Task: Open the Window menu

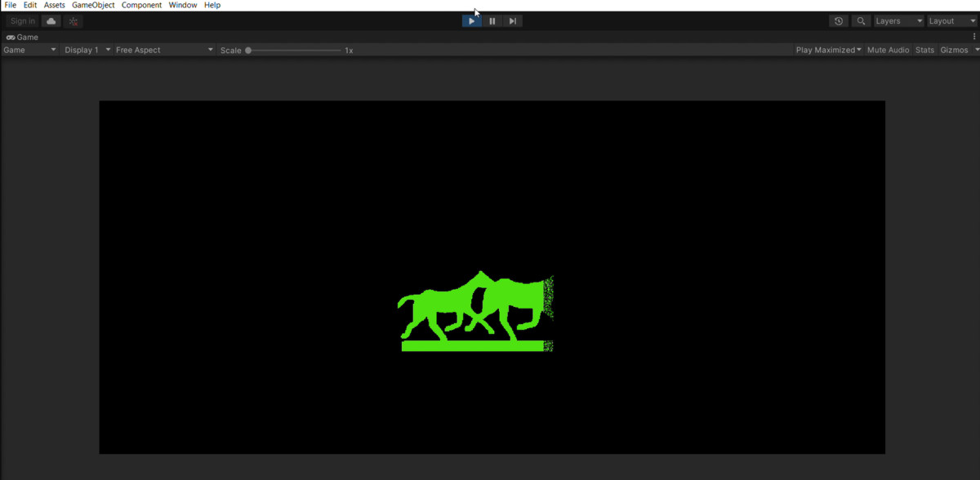Action: (x=183, y=5)
